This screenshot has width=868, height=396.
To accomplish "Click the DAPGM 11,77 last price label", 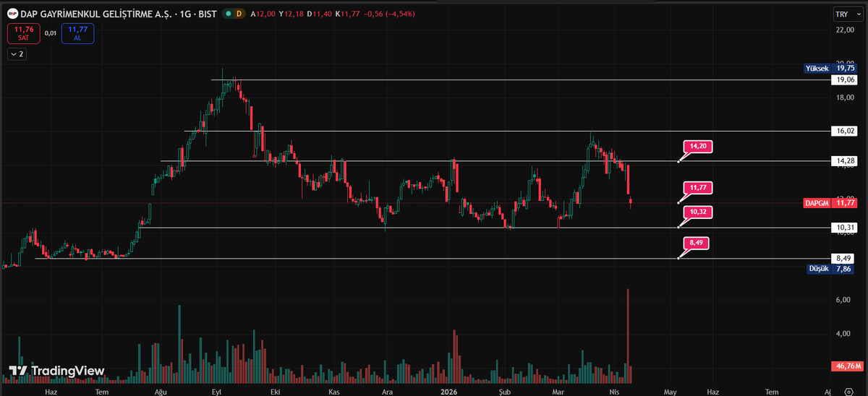I will coord(829,203).
